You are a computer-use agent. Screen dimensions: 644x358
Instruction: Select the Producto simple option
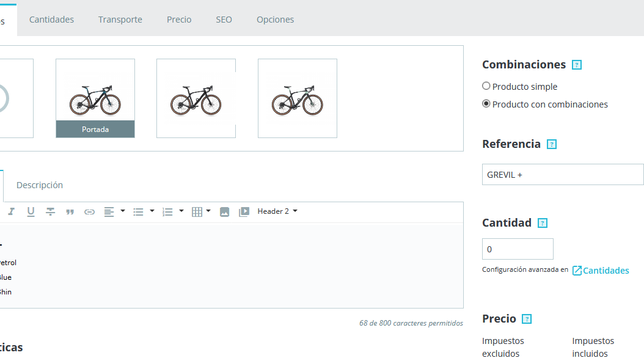[x=486, y=86]
